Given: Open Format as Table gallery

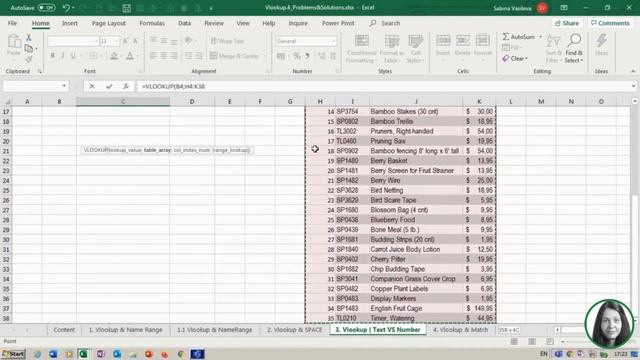Looking at the screenshot, I should pos(391,49).
